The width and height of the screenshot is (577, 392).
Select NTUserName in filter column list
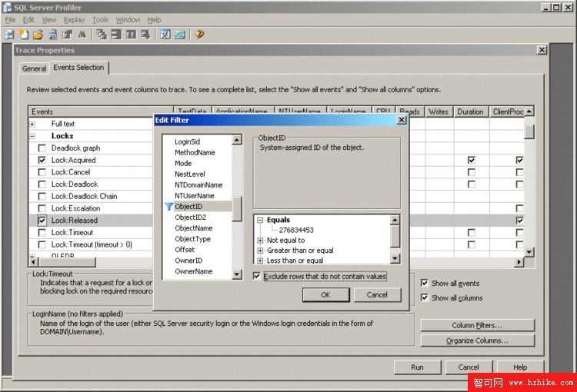pyautogui.click(x=195, y=196)
